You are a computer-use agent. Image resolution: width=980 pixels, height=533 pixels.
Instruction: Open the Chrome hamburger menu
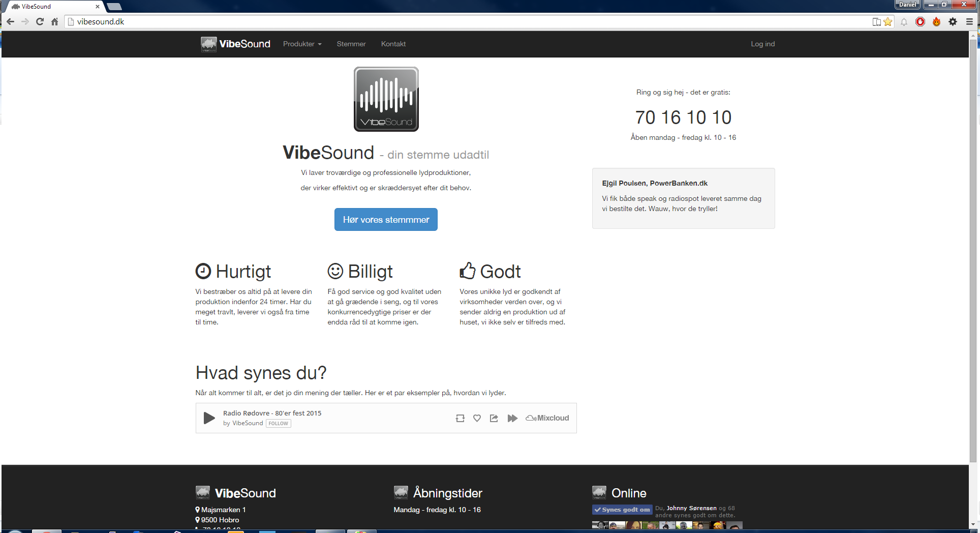click(969, 21)
